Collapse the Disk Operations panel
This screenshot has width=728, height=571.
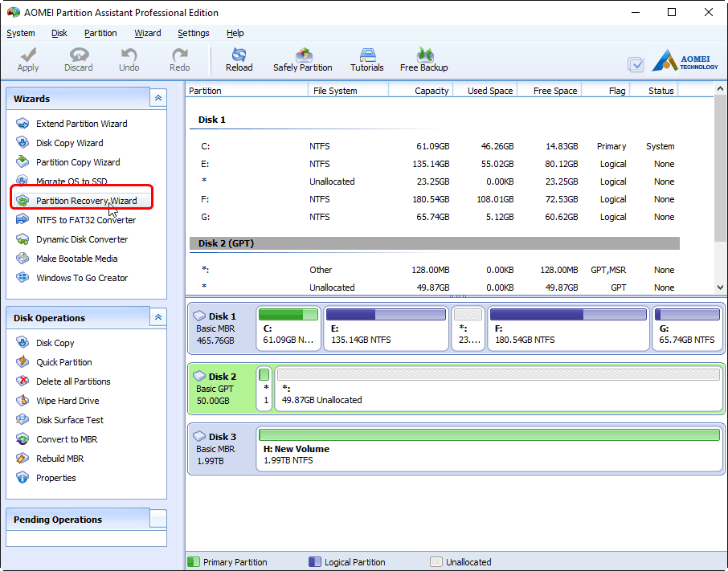[x=158, y=317]
